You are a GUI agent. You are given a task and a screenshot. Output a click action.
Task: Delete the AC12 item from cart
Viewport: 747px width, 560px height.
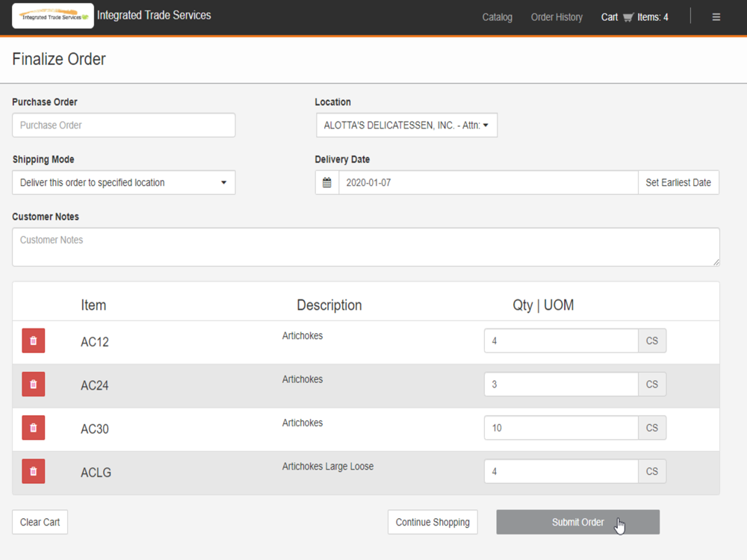(34, 340)
